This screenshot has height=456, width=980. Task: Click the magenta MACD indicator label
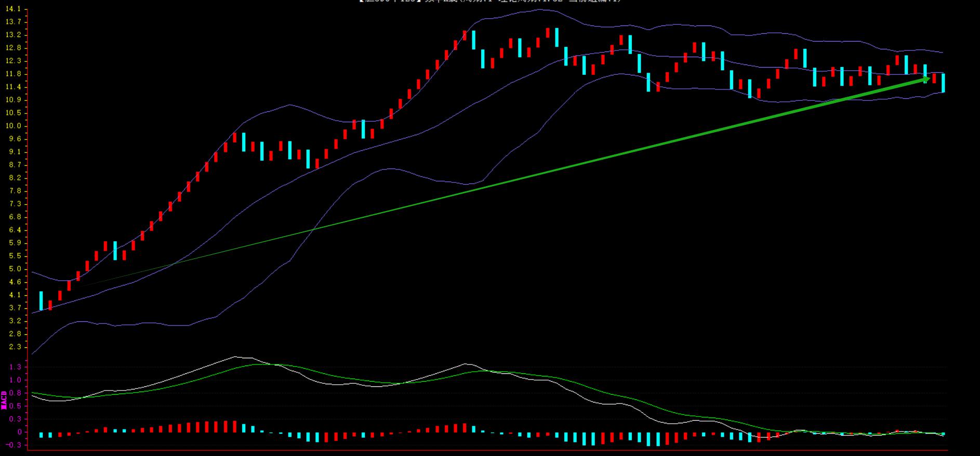[4, 400]
